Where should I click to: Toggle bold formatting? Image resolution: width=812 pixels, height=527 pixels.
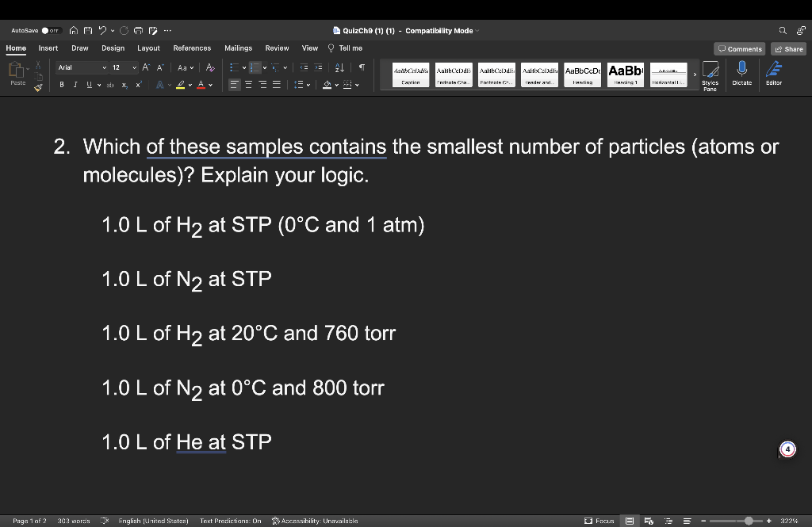coord(62,83)
